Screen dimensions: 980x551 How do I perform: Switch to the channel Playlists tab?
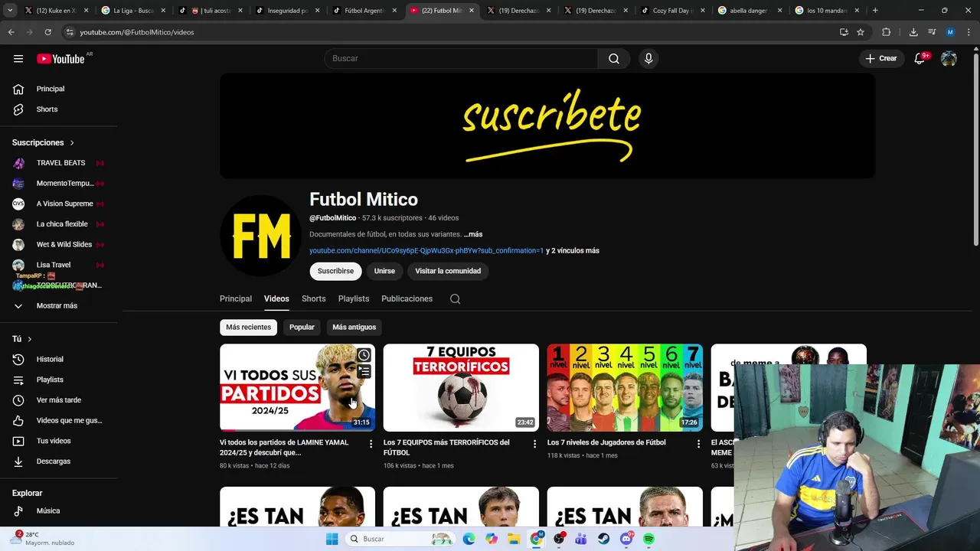click(354, 299)
